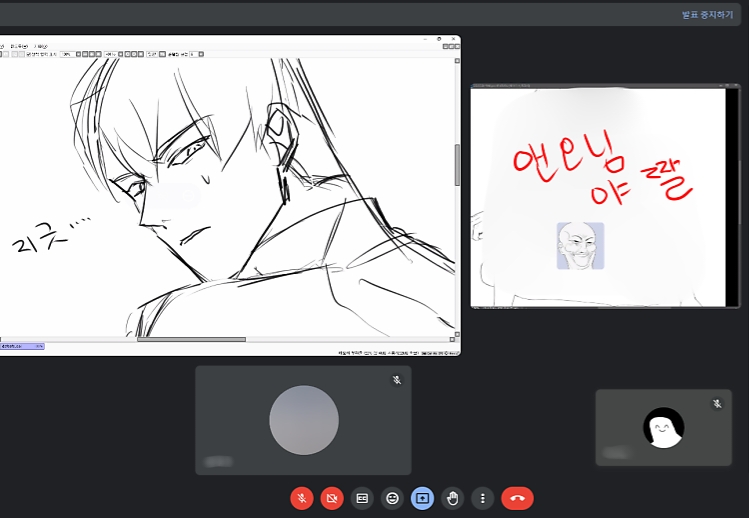
Task: Click the vertical scrollbar in the sketch window
Action: coord(457,165)
